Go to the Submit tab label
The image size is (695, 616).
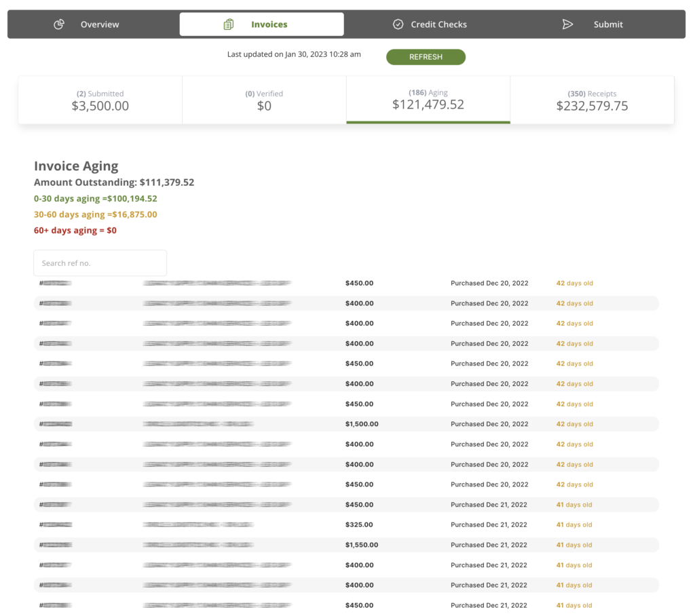click(608, 24)
